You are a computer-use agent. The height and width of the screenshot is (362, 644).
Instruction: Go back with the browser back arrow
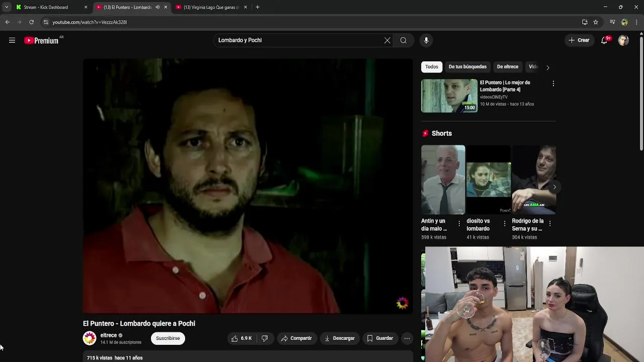pyautogui.click(x=7, y=22)
